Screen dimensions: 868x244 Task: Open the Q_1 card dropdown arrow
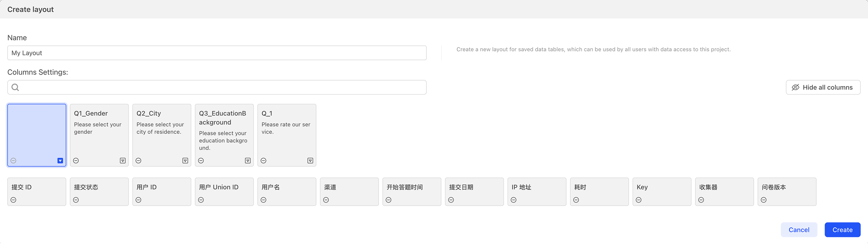coord(310,161)
